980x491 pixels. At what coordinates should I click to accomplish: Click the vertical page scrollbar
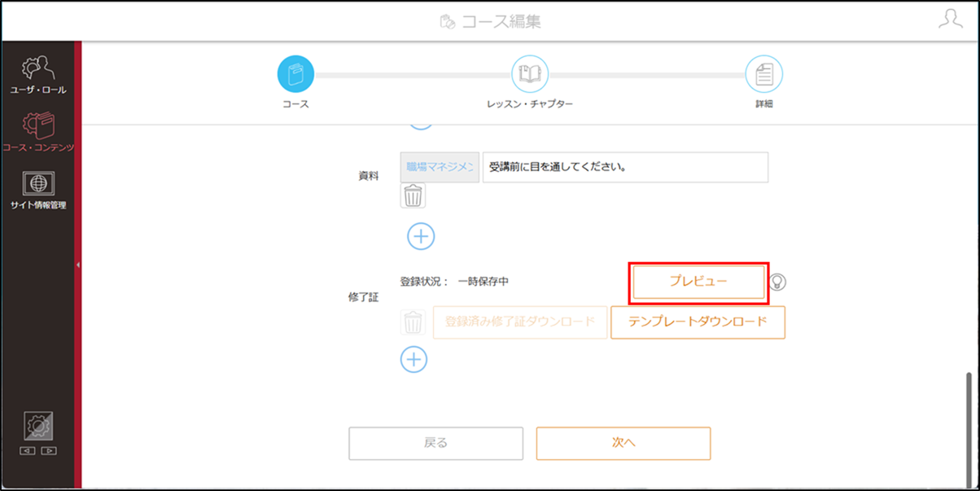(x=969, y=429)
